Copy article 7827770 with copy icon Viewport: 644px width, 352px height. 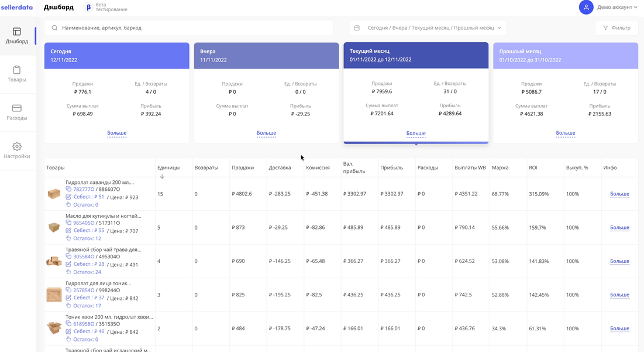point(68,189)
